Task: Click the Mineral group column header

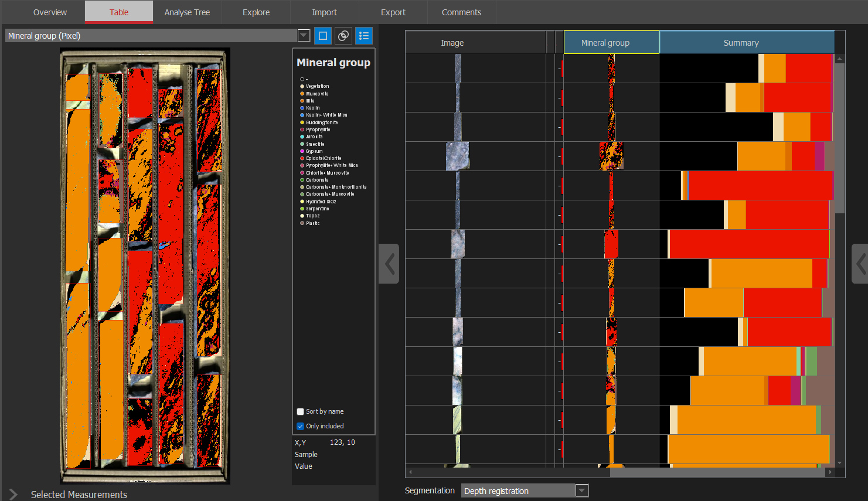Action: (x=605, y=43)
